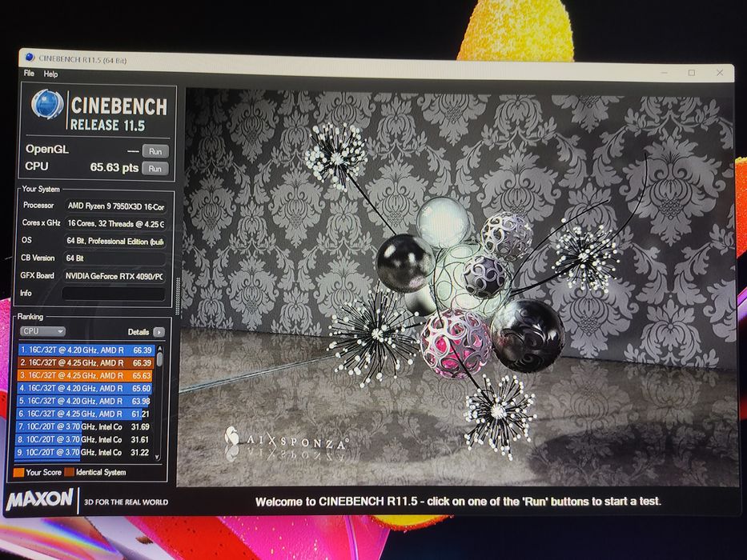Close the Cinebench window
Image resolution: width=747 pixels, height=560 pixels.
(x=720, y=73)
